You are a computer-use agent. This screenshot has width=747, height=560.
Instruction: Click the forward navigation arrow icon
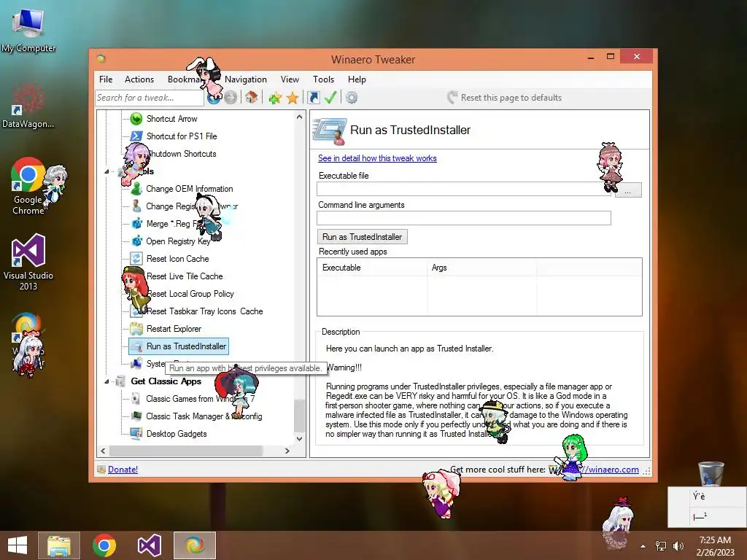point(231,98)
